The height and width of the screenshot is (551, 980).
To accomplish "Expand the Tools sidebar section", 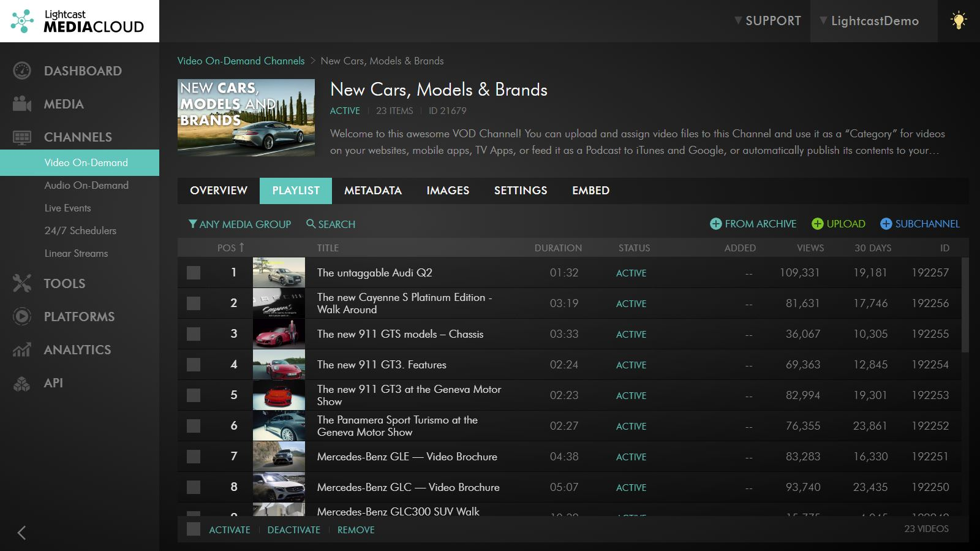I will 64,283.
